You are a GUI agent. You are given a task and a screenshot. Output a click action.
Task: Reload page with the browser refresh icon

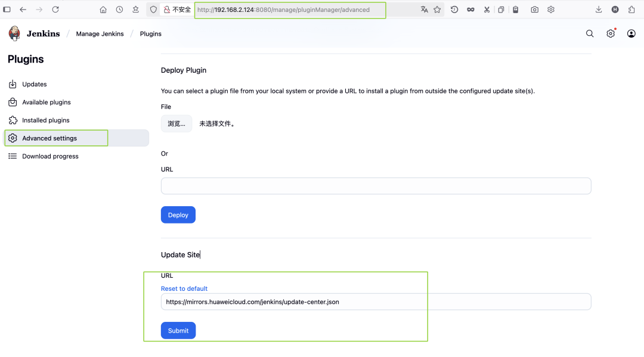coord(55,10)
